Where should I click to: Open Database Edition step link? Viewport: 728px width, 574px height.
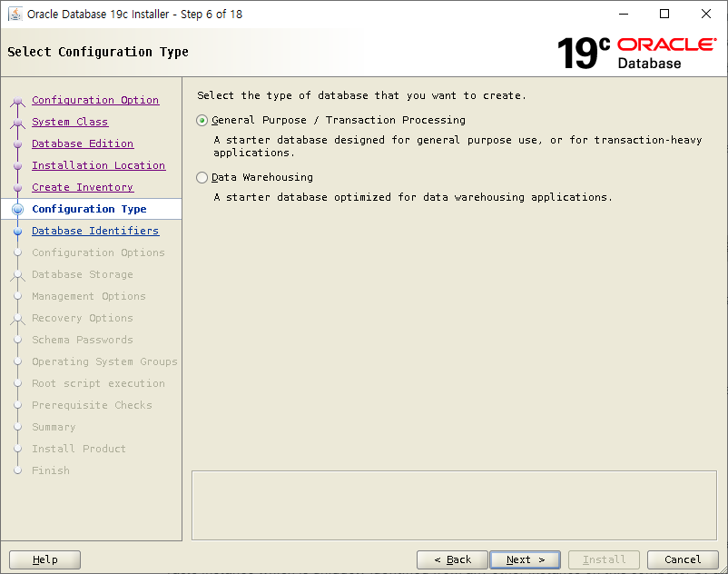tap(83, 143)
